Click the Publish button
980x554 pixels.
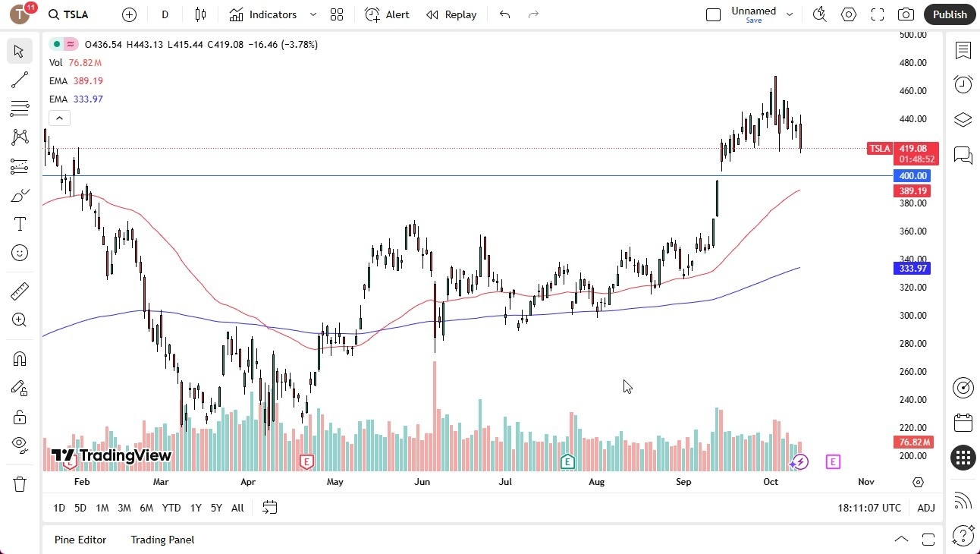949,14
